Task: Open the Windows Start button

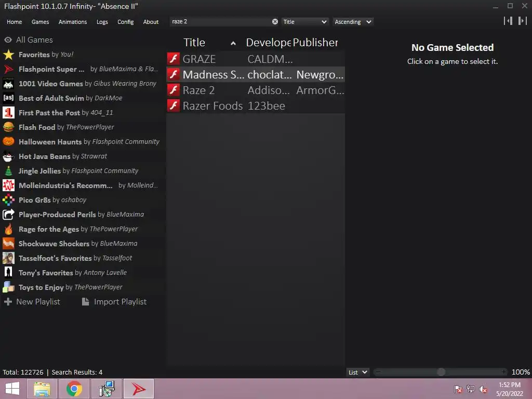Action: coord(12,389)
